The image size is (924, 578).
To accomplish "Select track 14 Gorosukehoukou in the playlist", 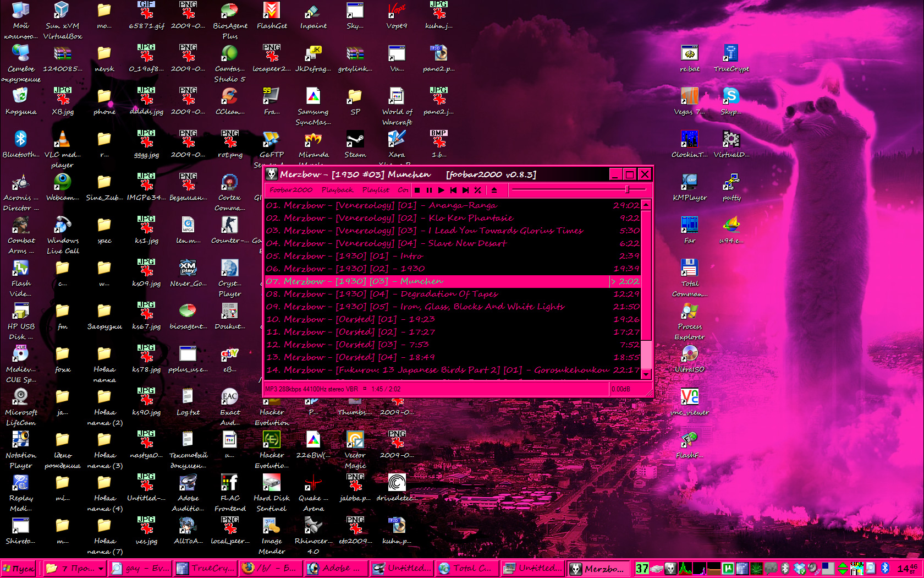I will tap(452, 370).
